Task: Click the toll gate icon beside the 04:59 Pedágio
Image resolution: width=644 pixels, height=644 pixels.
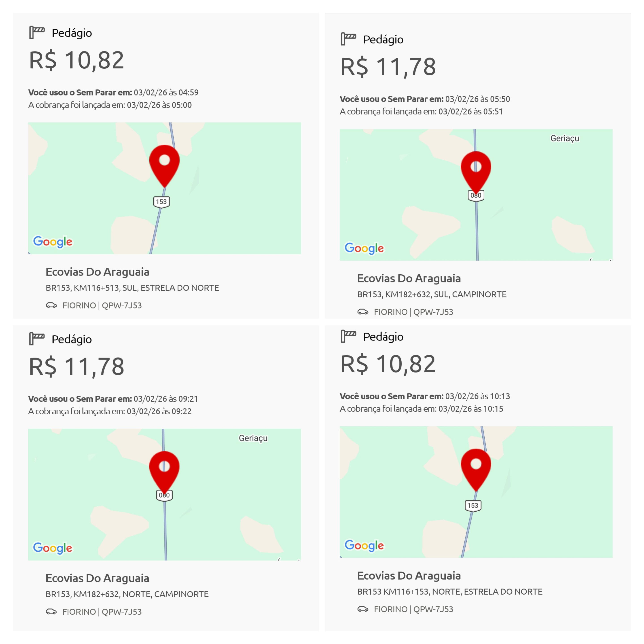Action: (x=37, y=32)
